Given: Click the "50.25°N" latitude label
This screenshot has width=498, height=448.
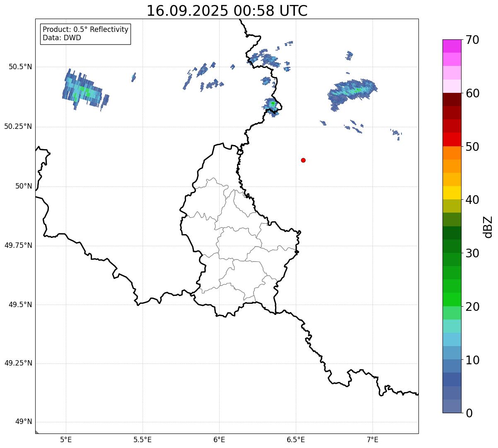Looking at the screenshot, I should [x=18, y=126].
